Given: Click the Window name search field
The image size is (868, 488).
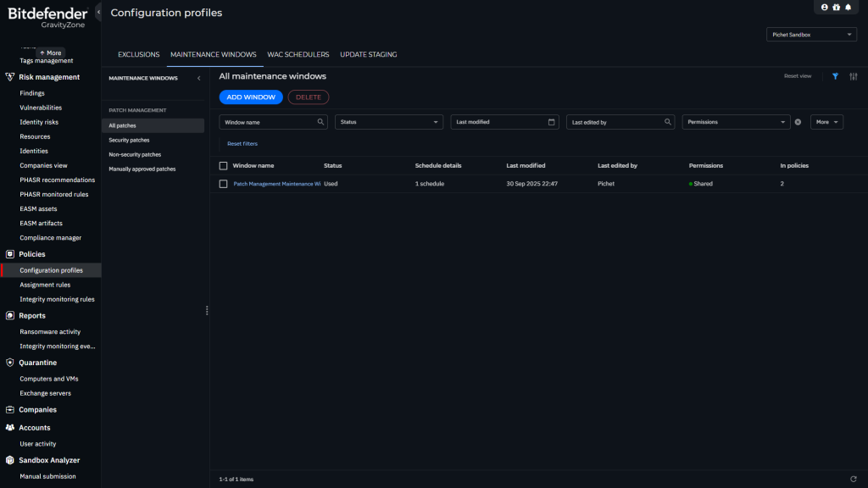Looking at the screenshot, I should pyautogui.click(x=268, y=122).
